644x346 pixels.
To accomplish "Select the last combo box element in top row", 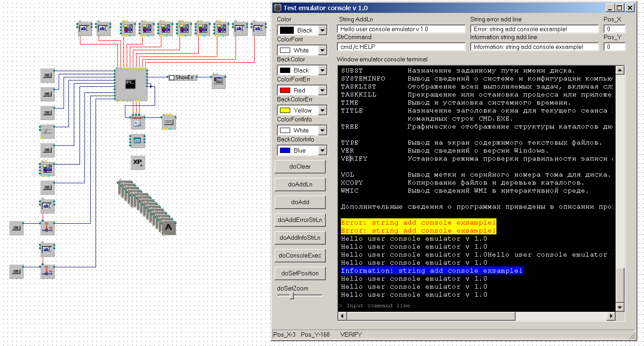I will click(221, 29).
